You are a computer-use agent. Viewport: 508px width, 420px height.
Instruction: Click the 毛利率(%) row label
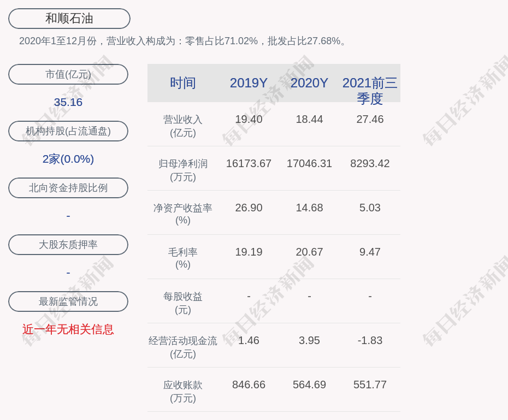click(183, 258)
